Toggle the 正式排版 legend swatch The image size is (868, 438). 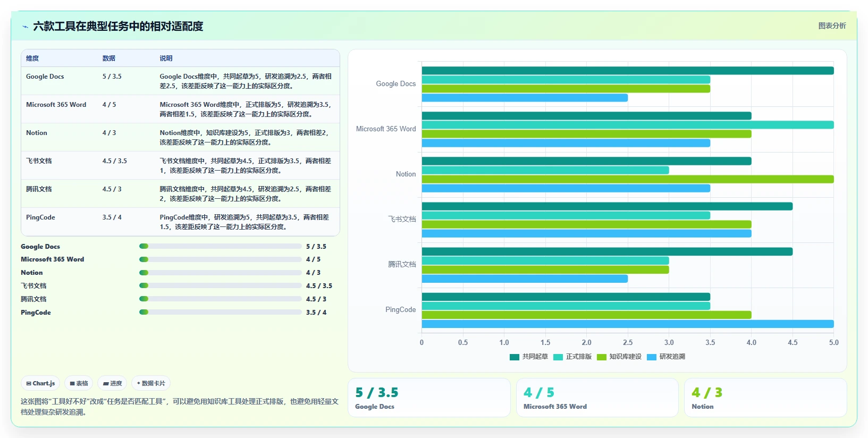click(558, 357)
